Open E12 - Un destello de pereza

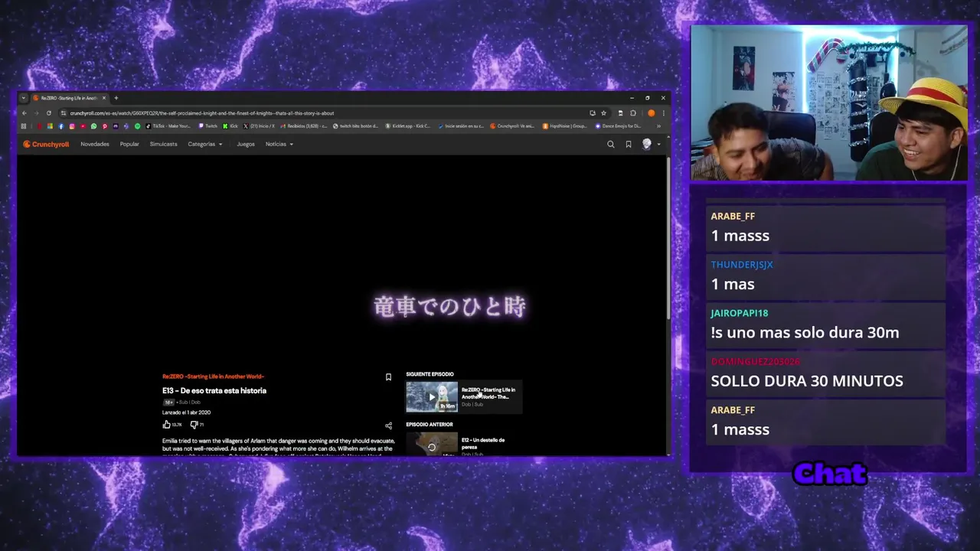pos(483,443)
